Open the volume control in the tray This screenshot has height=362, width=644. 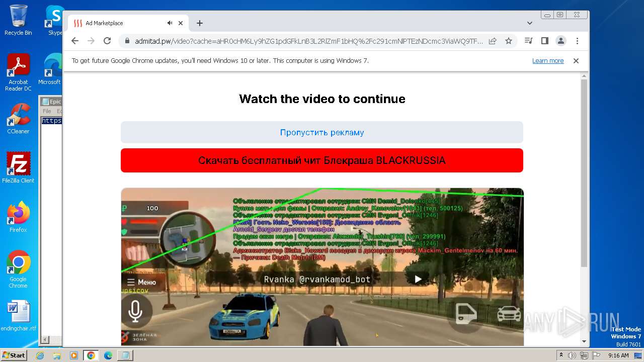coord(572,355)
